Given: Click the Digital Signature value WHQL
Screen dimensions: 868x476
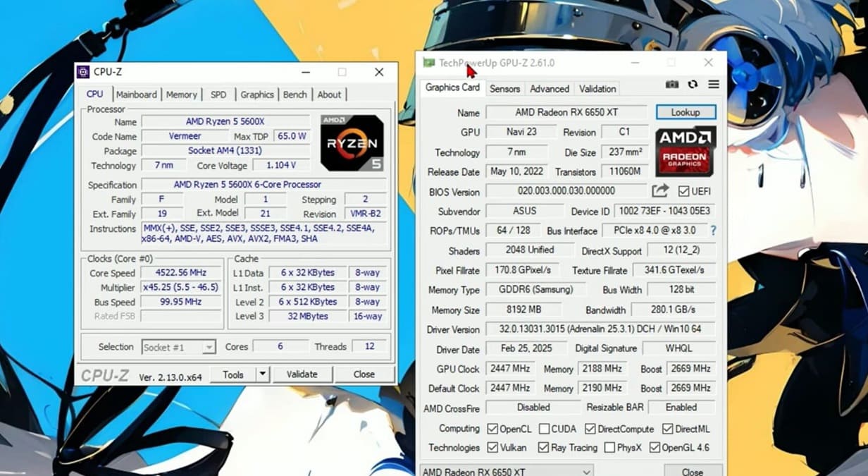Looking at the screenshot, I should 678,348.
